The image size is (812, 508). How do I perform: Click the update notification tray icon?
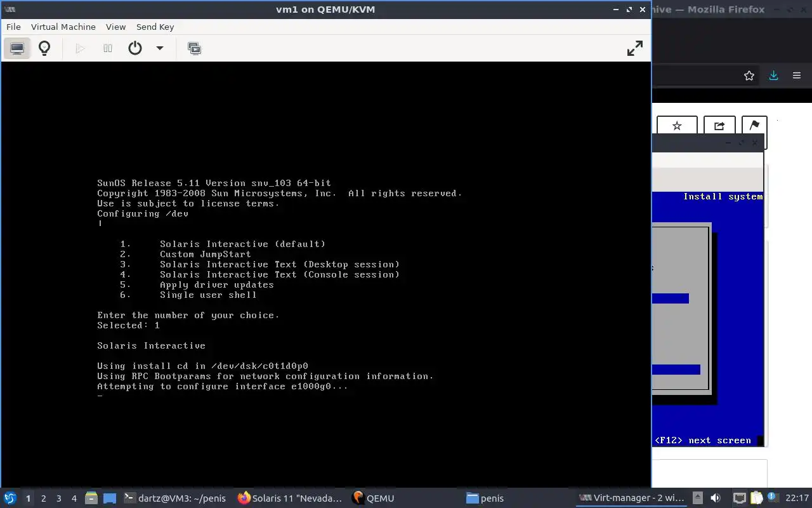coord(773,498)
